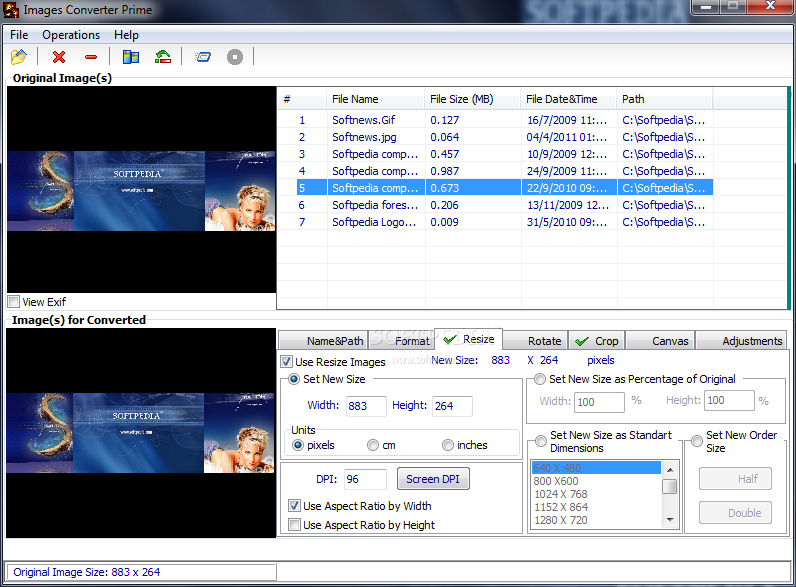Switch to the Name&Path tab
796x587 pixels.
[323, 341]
